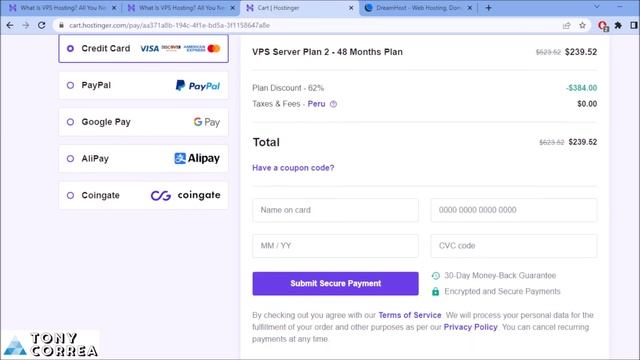Click the taxes info question-mark icon

pyautogui.click(x=333, y=104)
